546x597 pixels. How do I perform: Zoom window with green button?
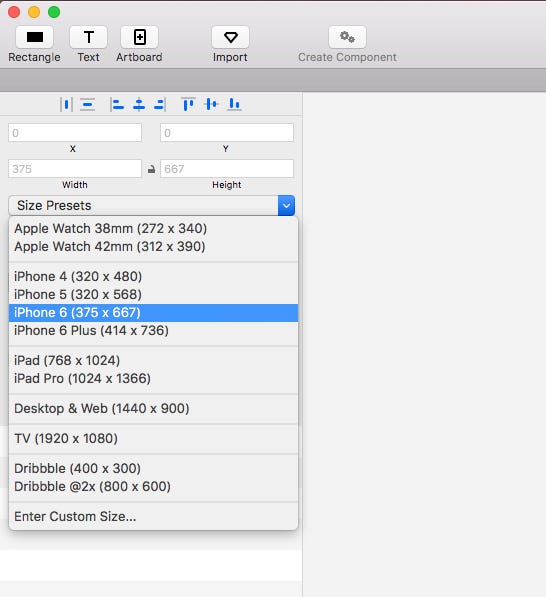[54, 12]
